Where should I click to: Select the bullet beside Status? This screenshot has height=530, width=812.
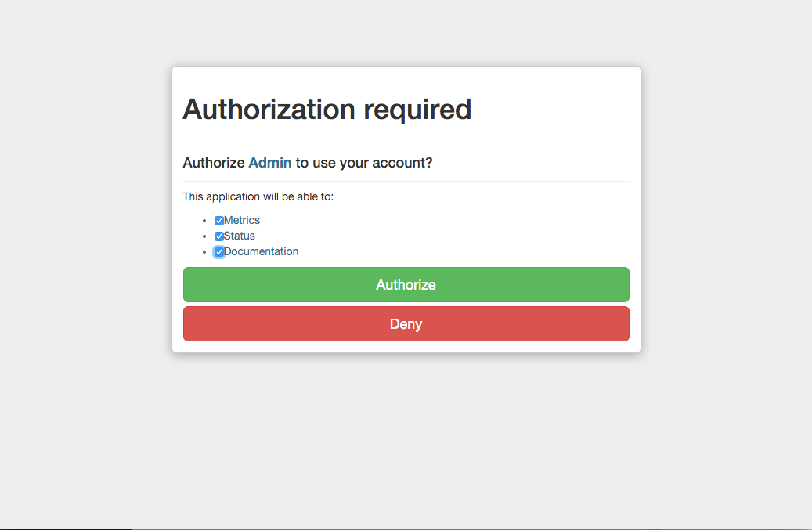click(204, 236)
